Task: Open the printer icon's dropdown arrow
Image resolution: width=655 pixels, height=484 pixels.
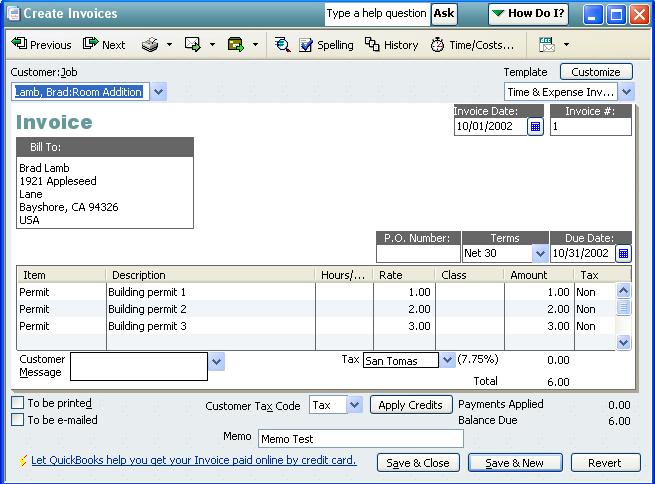Action: click(x=169, y=44)
